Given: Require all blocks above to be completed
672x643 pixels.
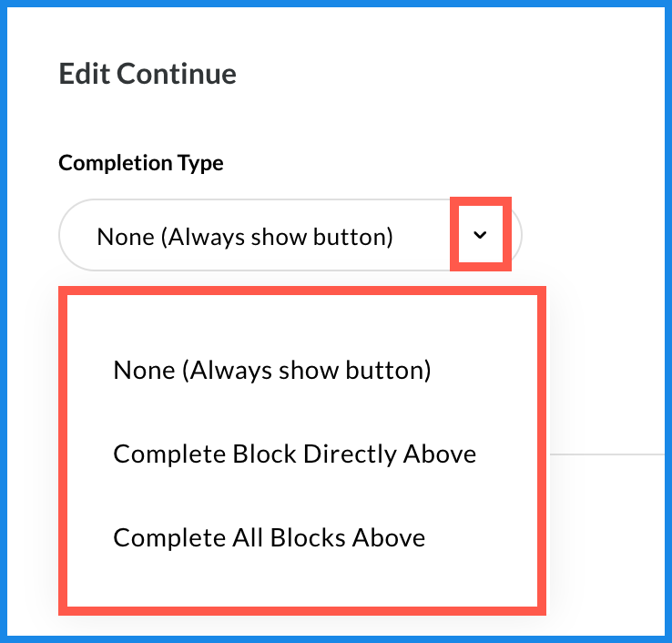Looking at the screenshot, I should click(x=269, y=537).
